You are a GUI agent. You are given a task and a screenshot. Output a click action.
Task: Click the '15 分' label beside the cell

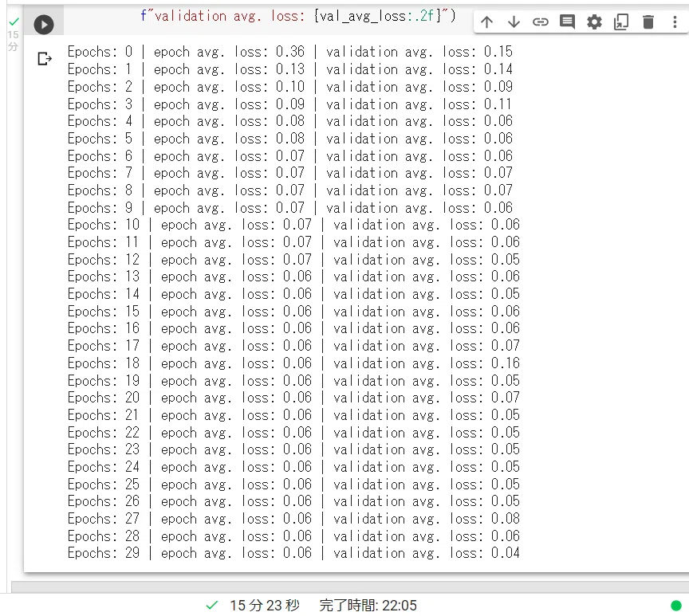pyautogui.click(x=14, y=41)
